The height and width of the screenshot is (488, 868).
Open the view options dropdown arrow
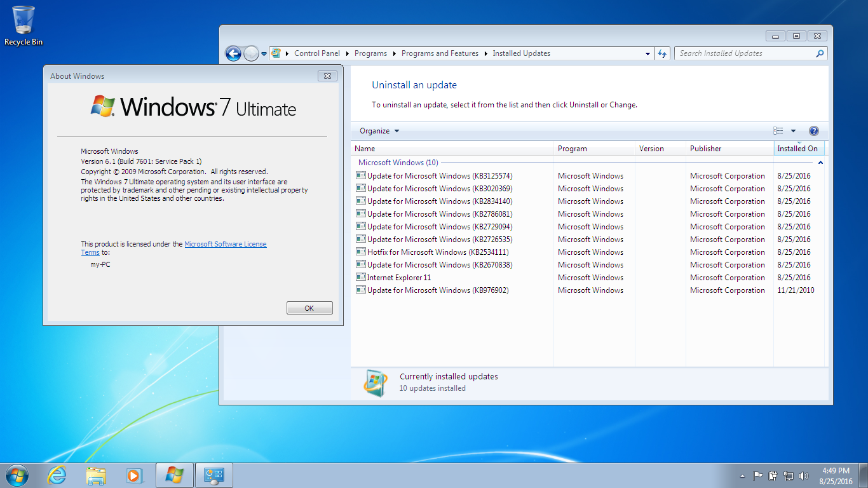[793, 131]
